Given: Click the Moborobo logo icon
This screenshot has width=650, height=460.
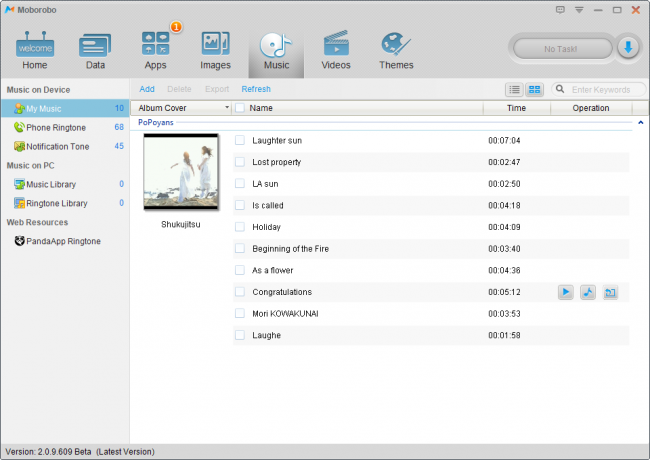Looking at the screenshot, I should click(x=10, y=10).
